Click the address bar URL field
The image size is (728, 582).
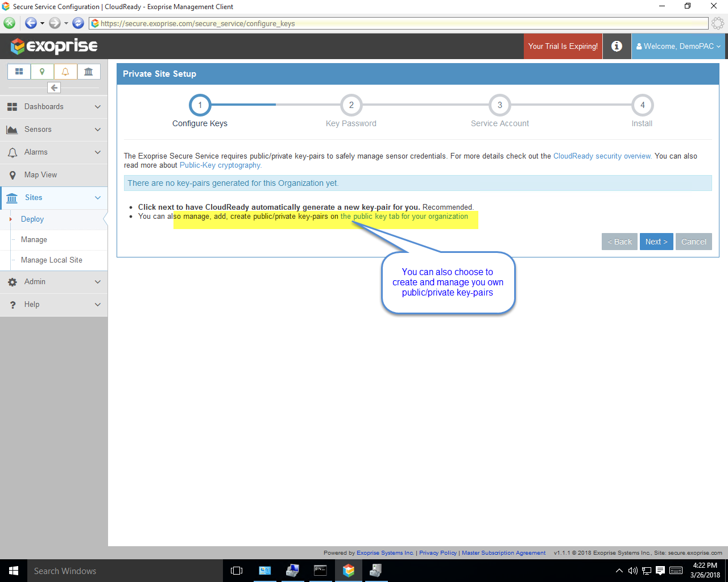click(399, 23)
